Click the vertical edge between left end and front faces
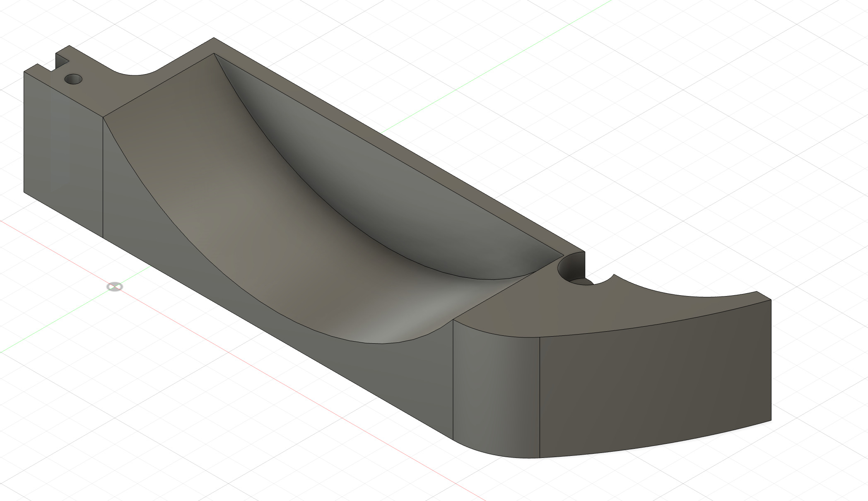868x501 pixels. point(103,178)
